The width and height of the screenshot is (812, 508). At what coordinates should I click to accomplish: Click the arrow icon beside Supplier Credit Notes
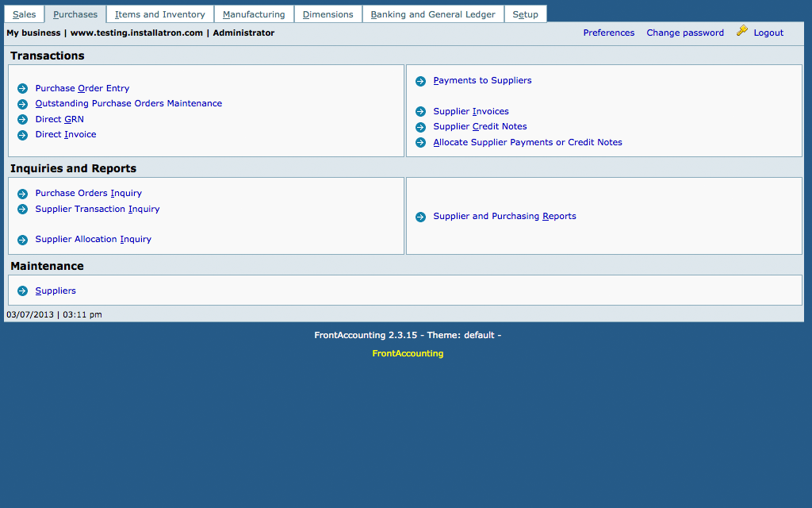(420, 127)
